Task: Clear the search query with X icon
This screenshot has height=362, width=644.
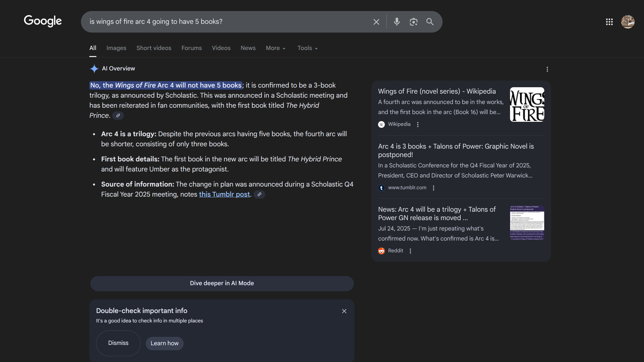Action: pos(376,22)
